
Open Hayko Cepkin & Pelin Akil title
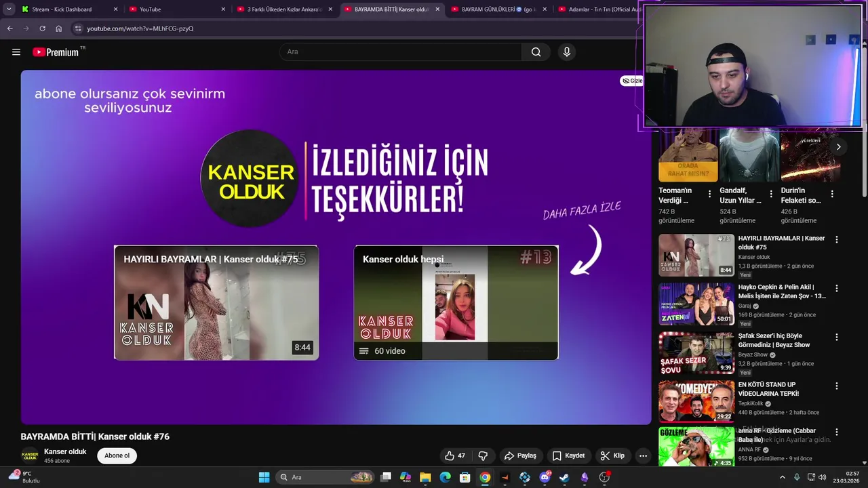click(782, 291)
